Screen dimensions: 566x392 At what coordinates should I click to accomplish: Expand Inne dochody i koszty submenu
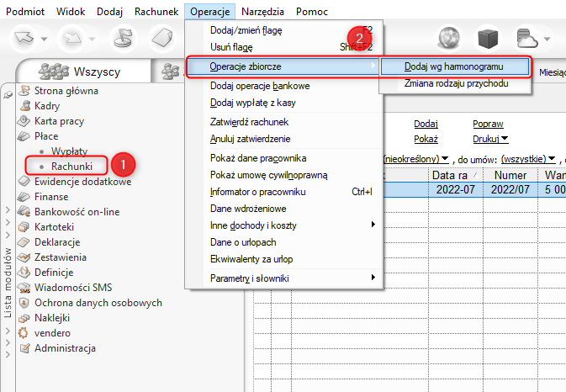point(283,225)
